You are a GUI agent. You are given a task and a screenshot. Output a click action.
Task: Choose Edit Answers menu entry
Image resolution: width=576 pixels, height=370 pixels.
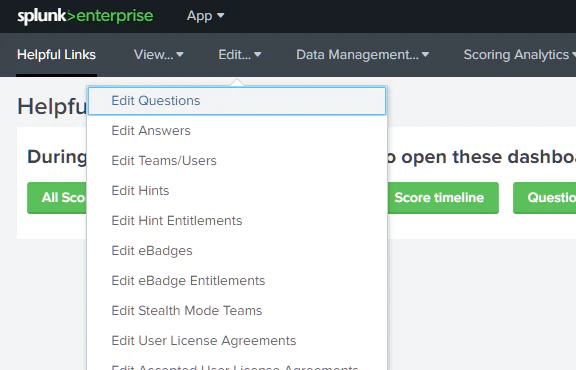(x=237, y=131)
